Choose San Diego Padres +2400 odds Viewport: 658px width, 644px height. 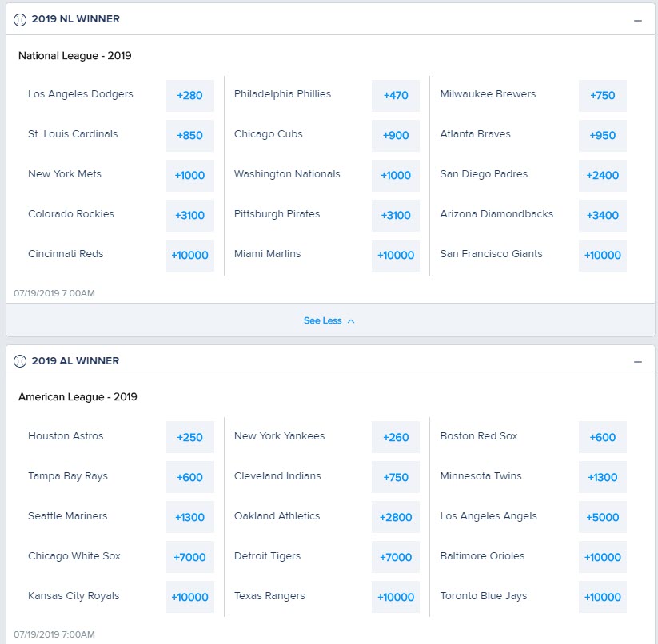coord(603,175)
